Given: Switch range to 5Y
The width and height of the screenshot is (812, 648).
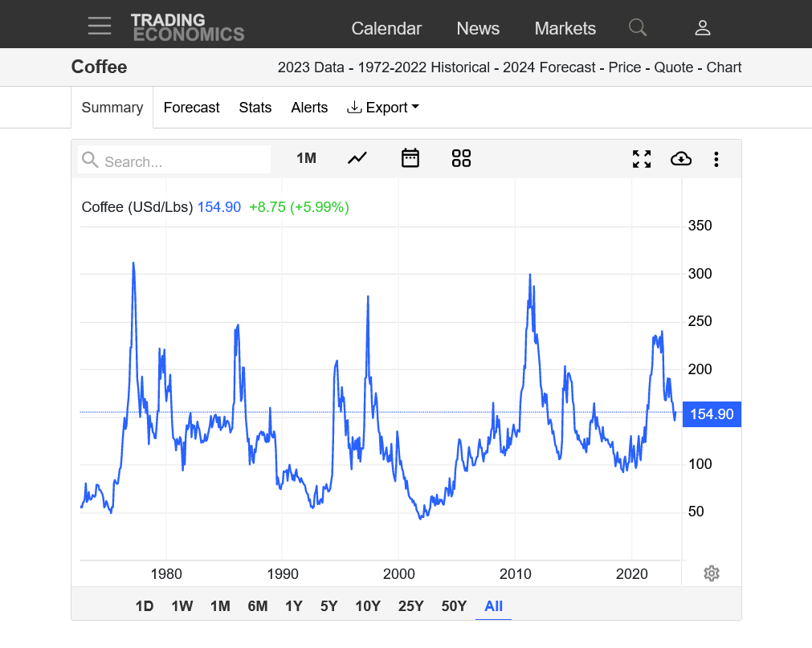Looking at the screenshot, I should click(329, 606).
